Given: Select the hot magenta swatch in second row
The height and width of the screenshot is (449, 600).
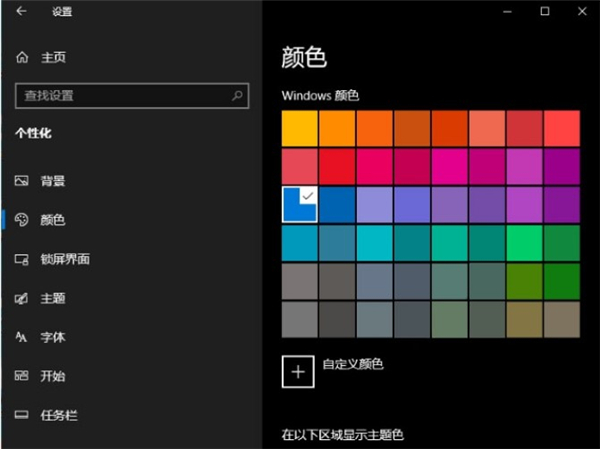Looking at the screenshot, I should pyautogui.click(x=449, y=167).
